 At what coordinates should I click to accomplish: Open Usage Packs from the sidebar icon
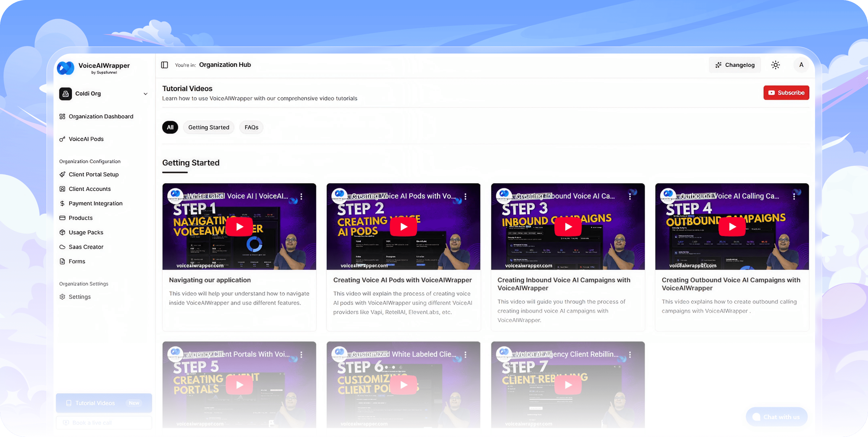(x=63, y=232)
